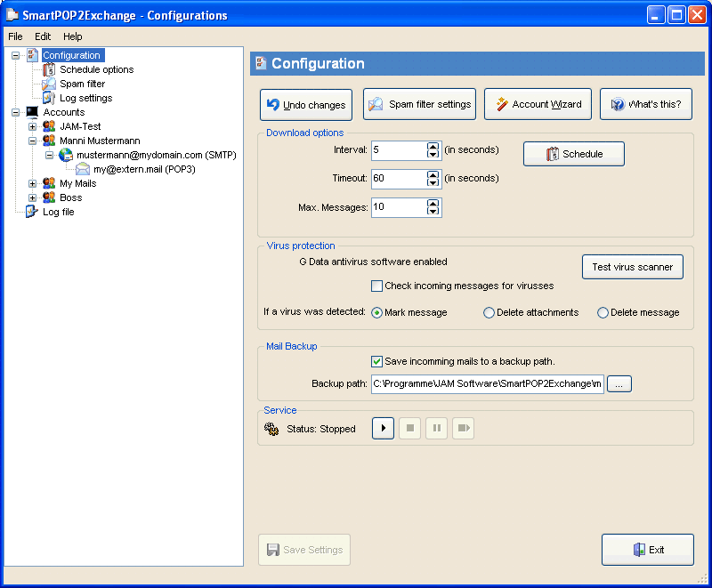
Task: Click the Undo changes button
Action: click(306, 105)
